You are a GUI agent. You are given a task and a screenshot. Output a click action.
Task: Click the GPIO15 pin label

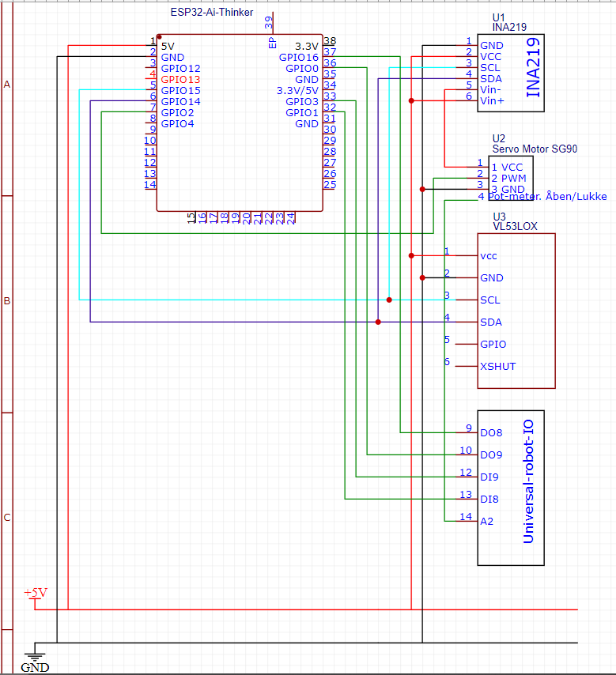pos(180,91)
